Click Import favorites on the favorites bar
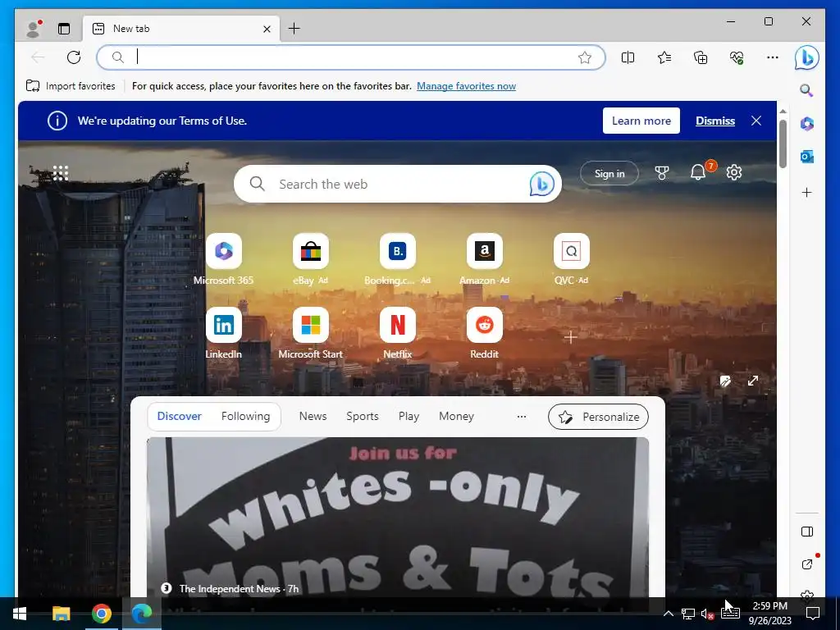 tap(71, 85)
